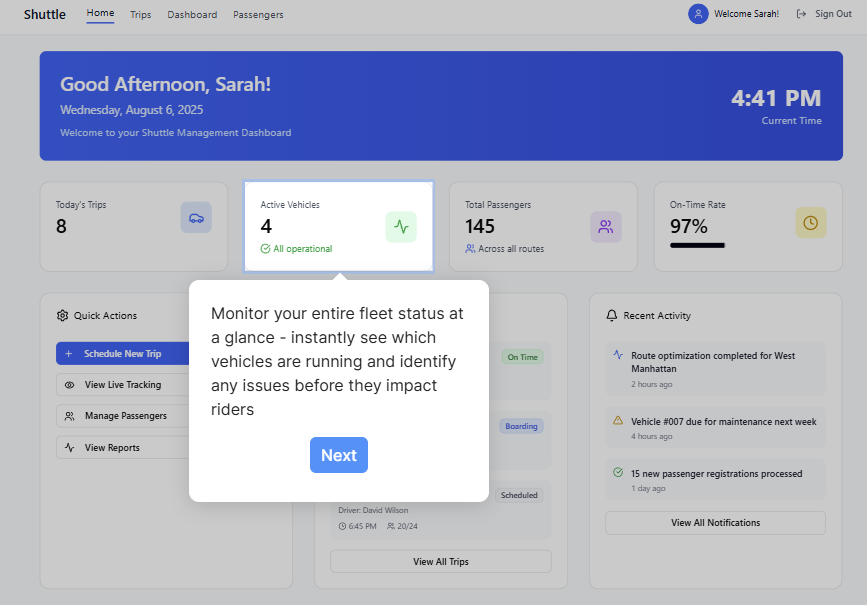Open View All Trips

pos(440,561)
